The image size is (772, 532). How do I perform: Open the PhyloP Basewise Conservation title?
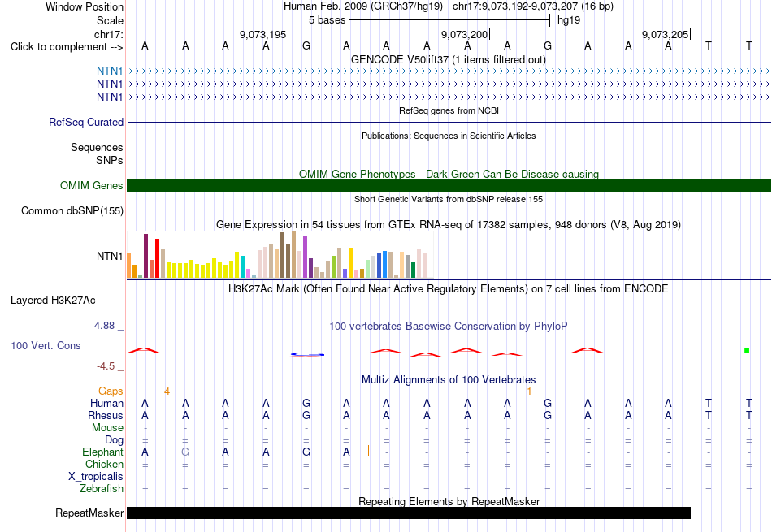tap(449, 326)
